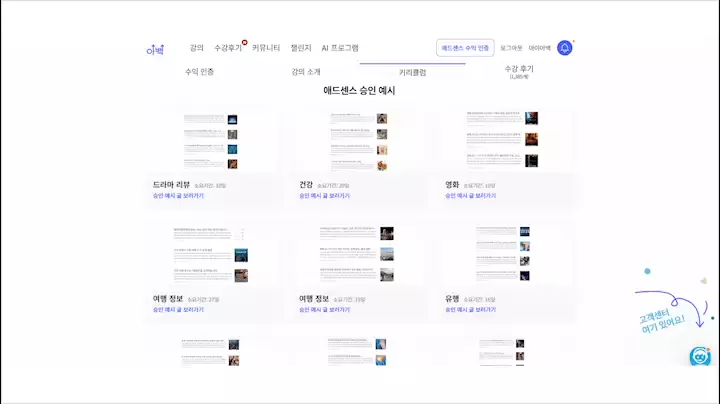Select the 커리큘럼 tab
The image size is (720, 404).
click(x=412, y=72)
